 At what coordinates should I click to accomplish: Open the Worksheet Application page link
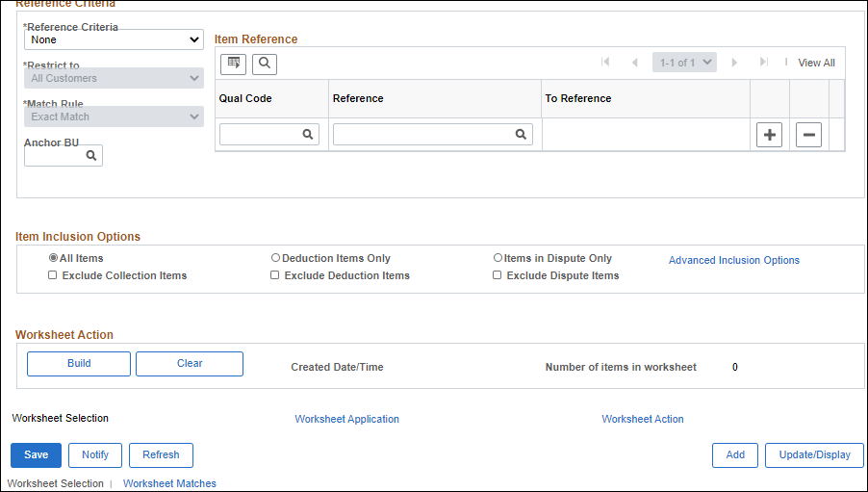pyautogui.click(x=346, y=420)
